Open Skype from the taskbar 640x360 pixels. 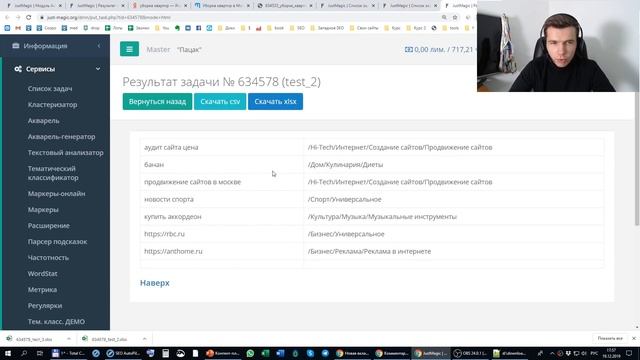310,353
